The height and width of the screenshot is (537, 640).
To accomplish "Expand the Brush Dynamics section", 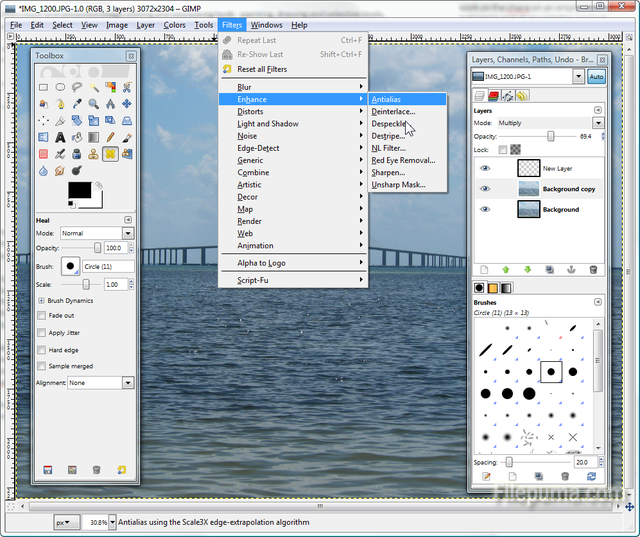I will [41, 300].
